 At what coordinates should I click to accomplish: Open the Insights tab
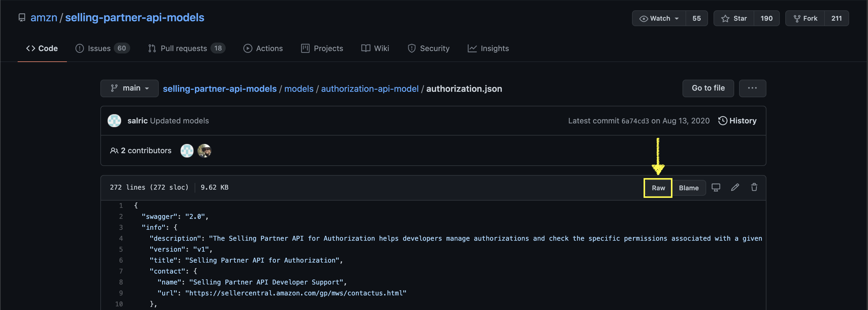coord(488,48)
